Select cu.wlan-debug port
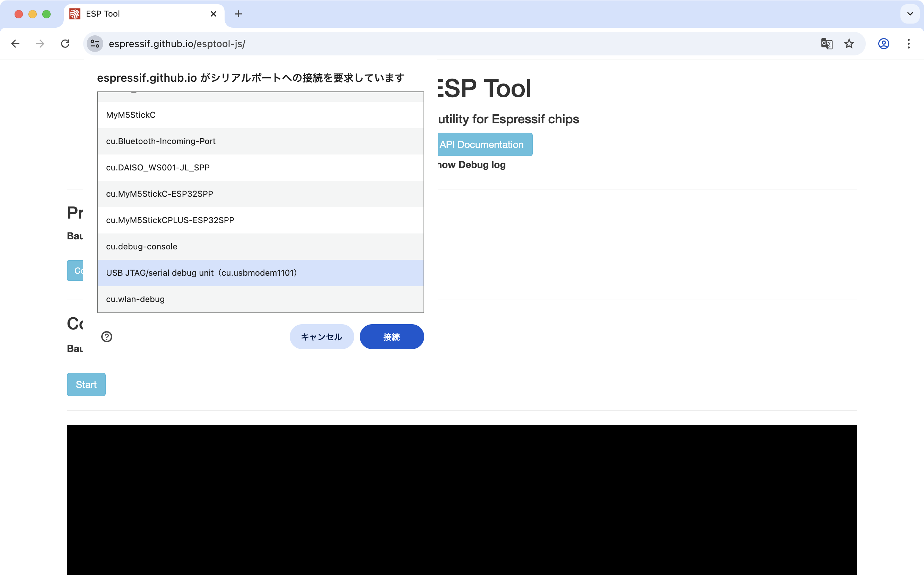This screenshot has height=575, width=924. click(x=260, y=299)
